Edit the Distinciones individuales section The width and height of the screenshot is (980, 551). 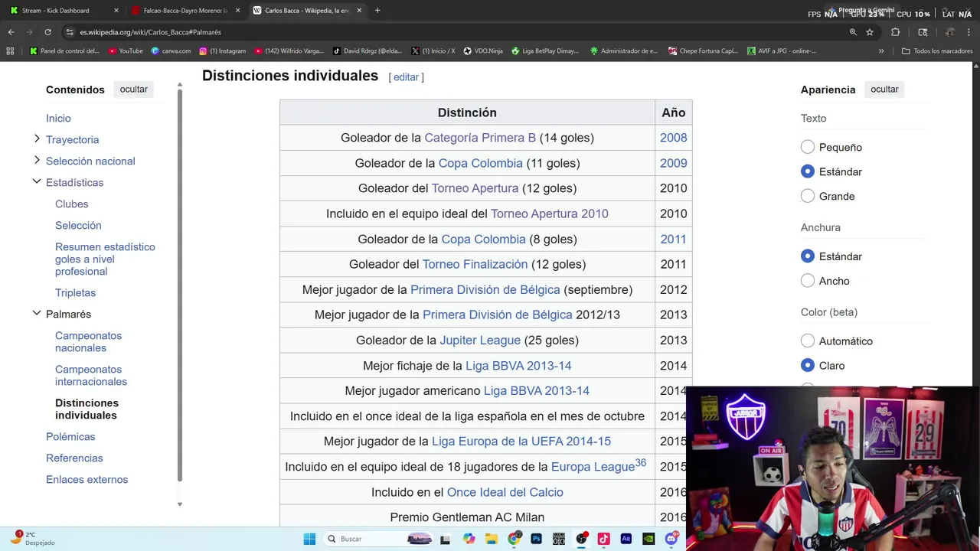(406, 77)
